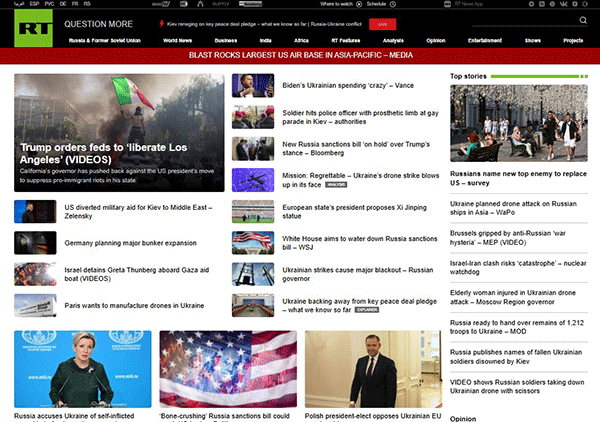
Task: Open Germany planning major bunker expansion
Action: 130,243
